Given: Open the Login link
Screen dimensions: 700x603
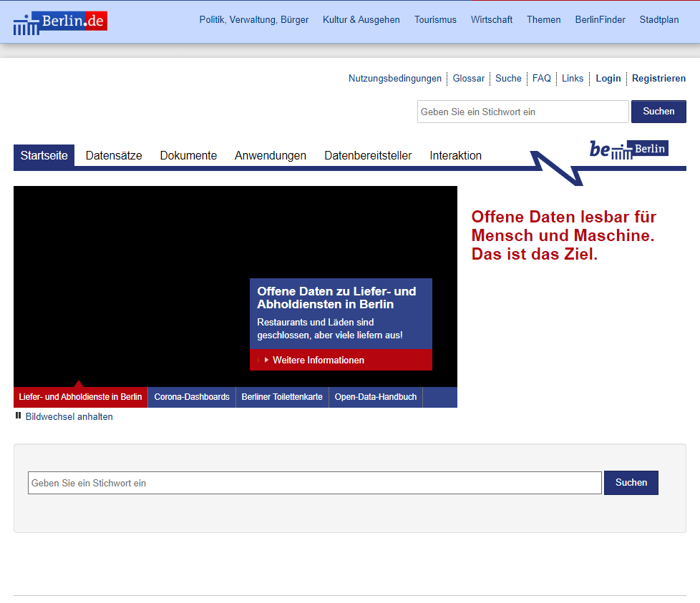Looking at the screenshot, I should pos(608,79).
